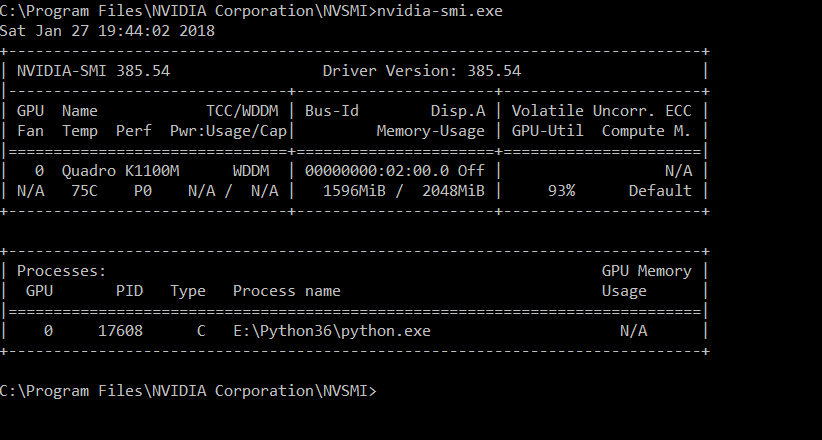Click the bus id '00000000:02:00.0'
This screenshot has height=440, width=822.
pos(377,170)
